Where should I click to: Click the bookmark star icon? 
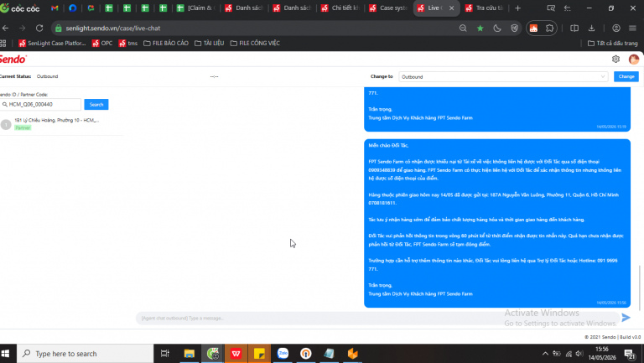480,28
